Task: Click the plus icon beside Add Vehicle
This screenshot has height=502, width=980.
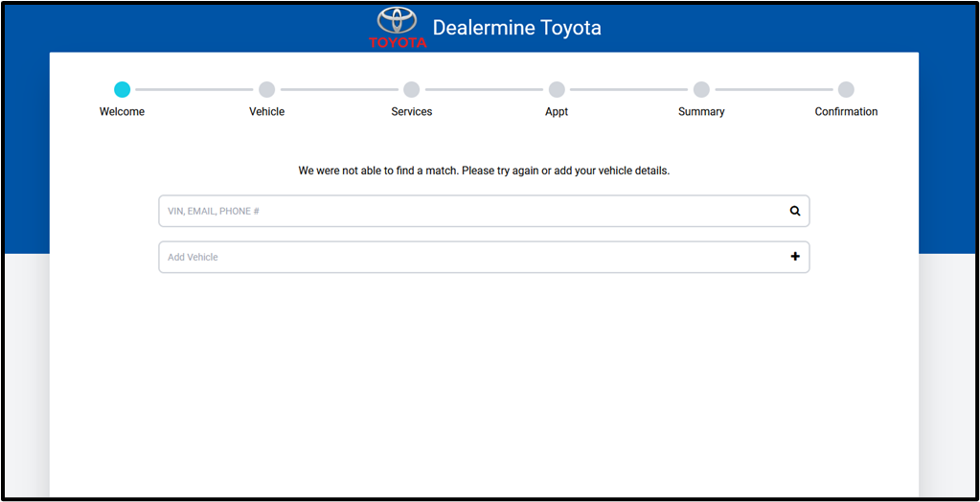Action: [x=794, y=257]
